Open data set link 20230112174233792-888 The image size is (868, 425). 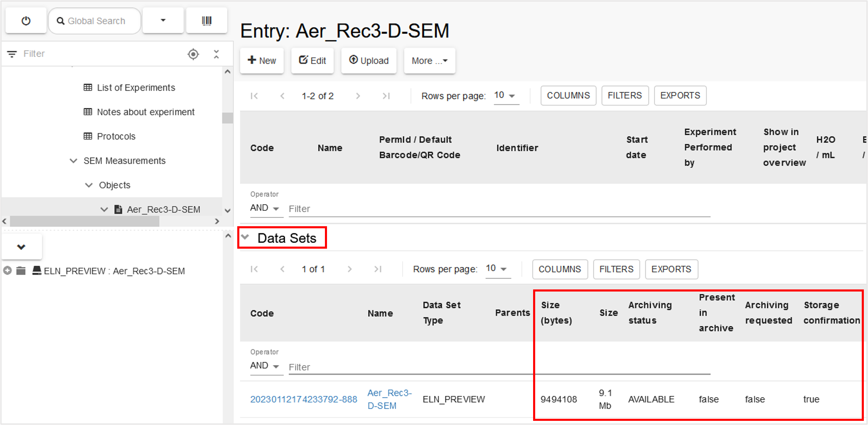click(304, 399)
